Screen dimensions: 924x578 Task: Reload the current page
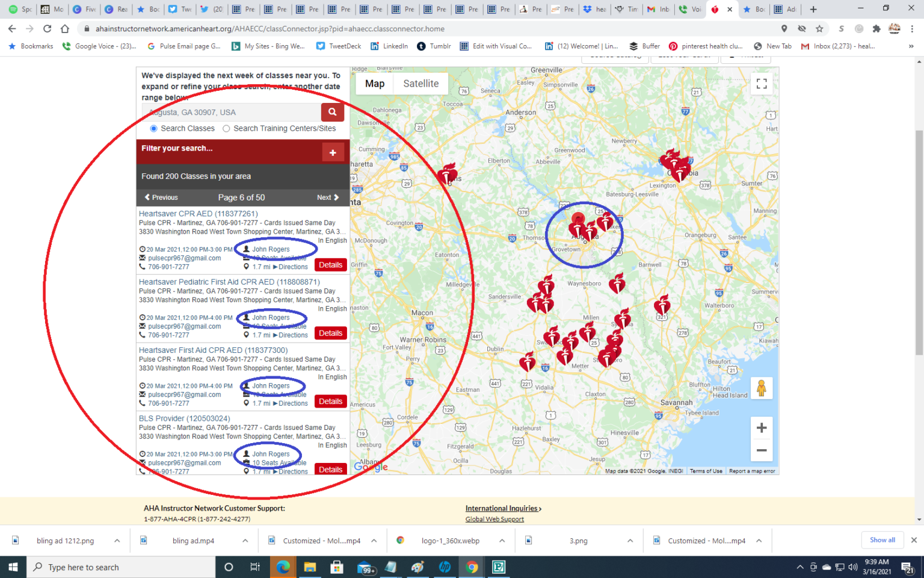pos(47,28)
